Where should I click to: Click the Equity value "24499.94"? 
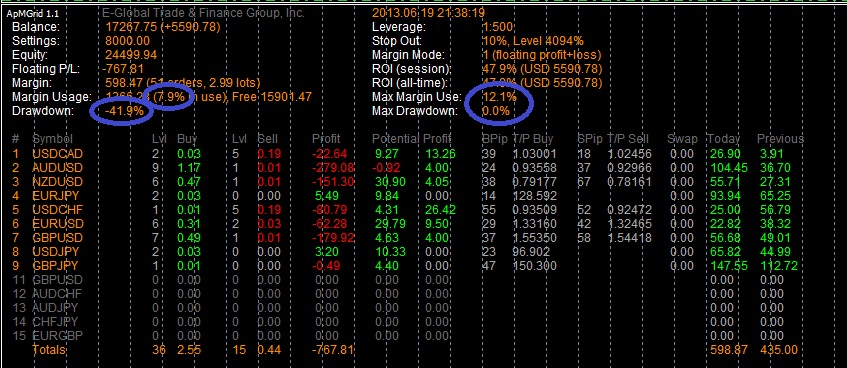pyautogui.click(x=131, y=55)
